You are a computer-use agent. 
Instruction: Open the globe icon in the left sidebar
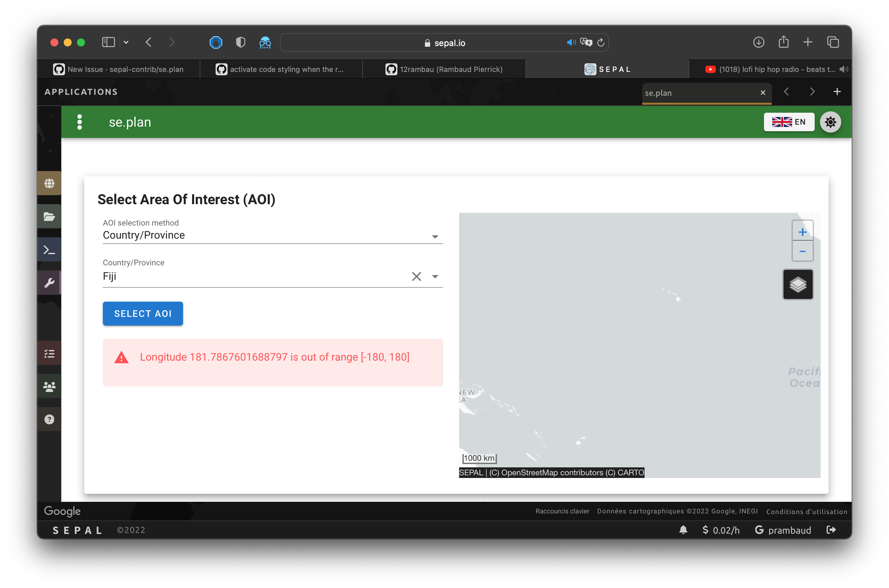click(49, 183)
